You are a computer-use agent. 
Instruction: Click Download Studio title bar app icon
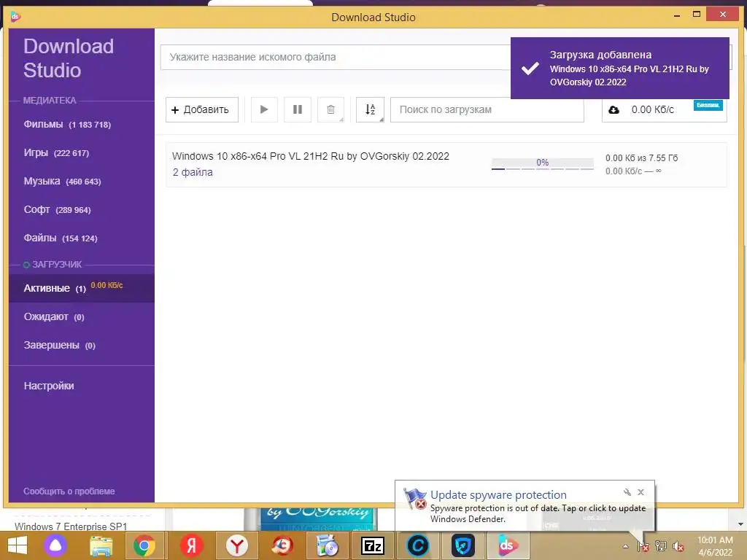tap(15, 17)
